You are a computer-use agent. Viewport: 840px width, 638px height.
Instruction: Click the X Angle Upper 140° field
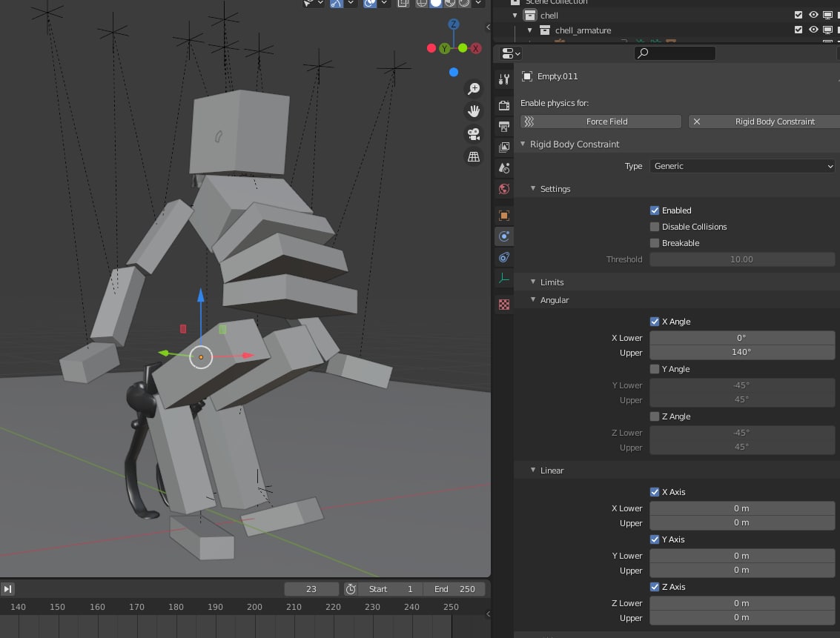pos(742,352)
